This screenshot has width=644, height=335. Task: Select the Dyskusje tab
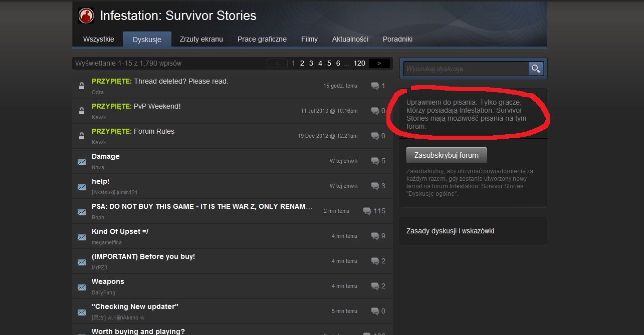[x=147, y=40]
